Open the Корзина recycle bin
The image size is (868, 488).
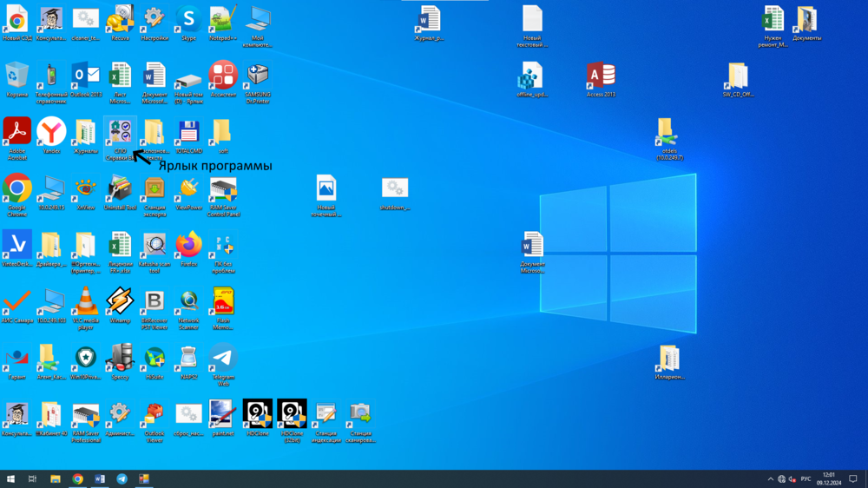(16, 80)
